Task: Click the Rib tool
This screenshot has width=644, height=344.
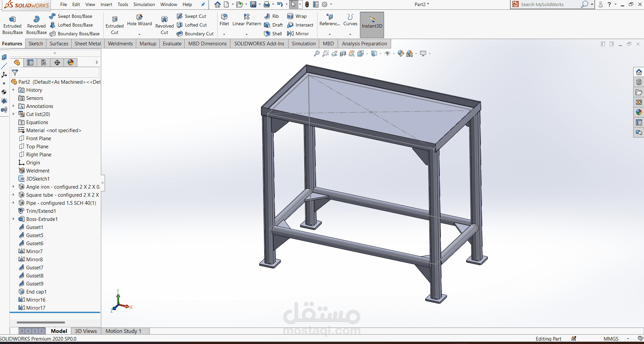Action: coord(271,16)
